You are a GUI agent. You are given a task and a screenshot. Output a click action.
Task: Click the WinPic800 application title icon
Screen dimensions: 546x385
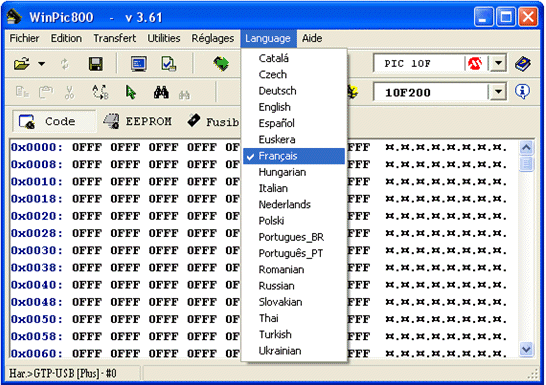tap(14, 17)
